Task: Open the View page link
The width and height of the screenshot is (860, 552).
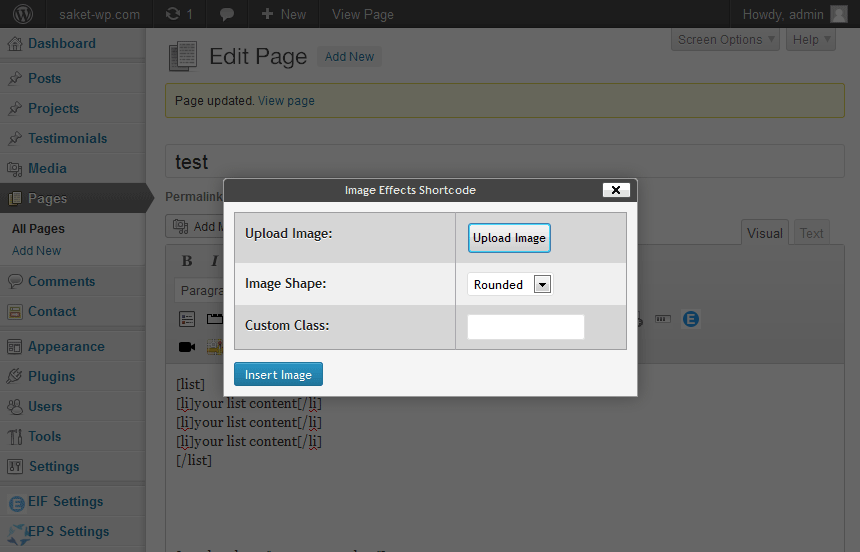Action: 286,101
